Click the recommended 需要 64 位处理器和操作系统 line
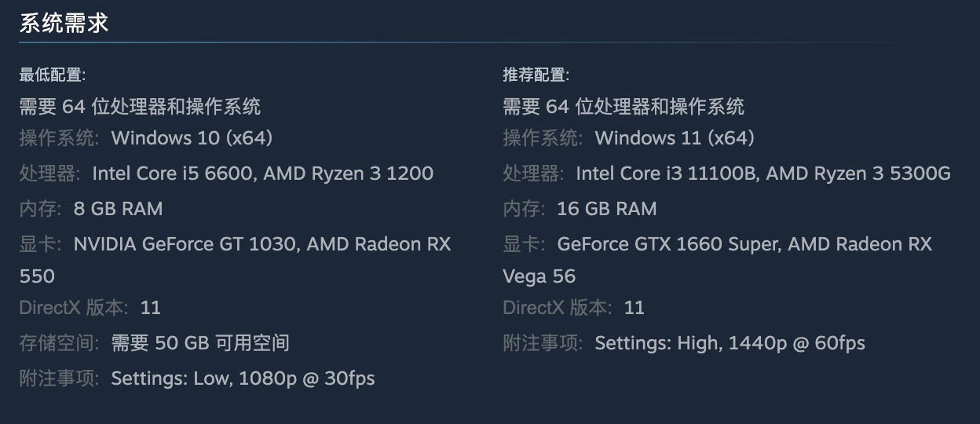Image resolution: width=980 pixels, height=424 pixels. [x=623, y=106]
